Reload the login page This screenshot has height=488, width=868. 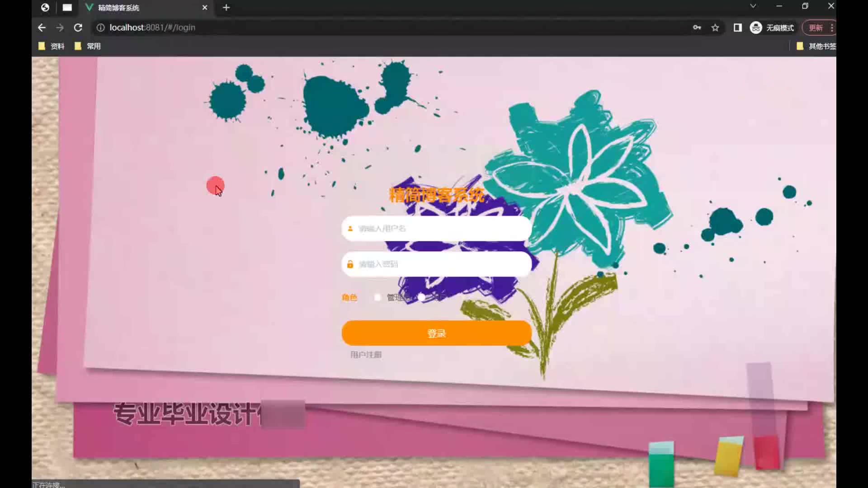click(x=78, y=28)
